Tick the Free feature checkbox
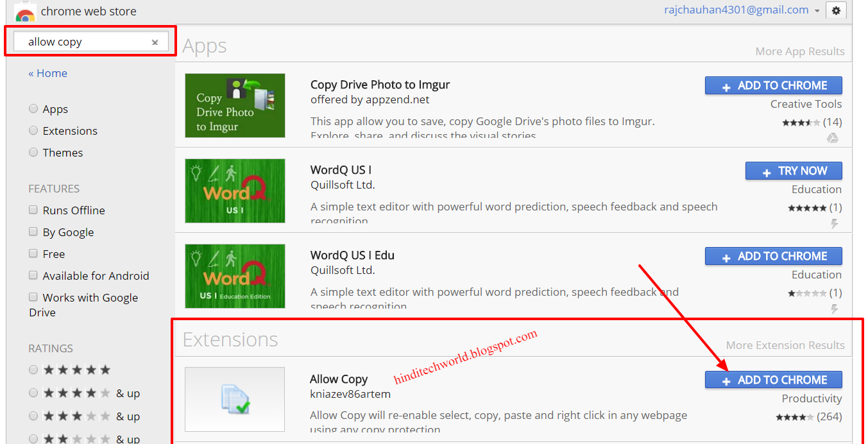 (33, 253)
